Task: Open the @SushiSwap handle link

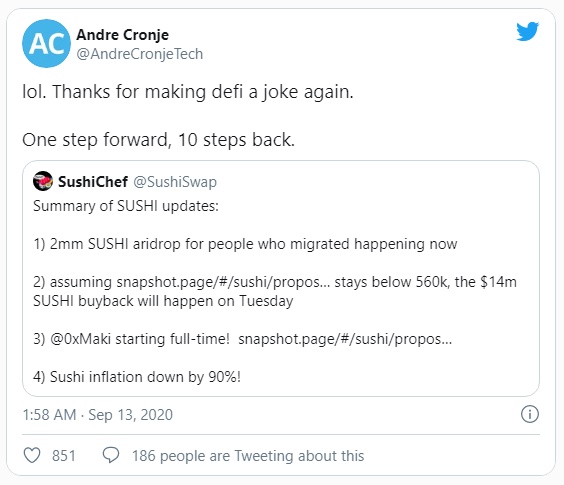Action: tap(175, 182)
